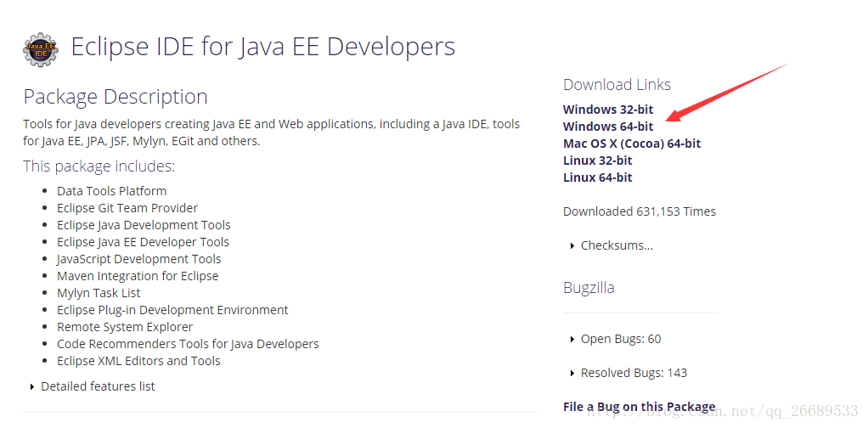Click the Bugzilla heading
The width and height of the screenshot is (868, 428).
point(589,288)
